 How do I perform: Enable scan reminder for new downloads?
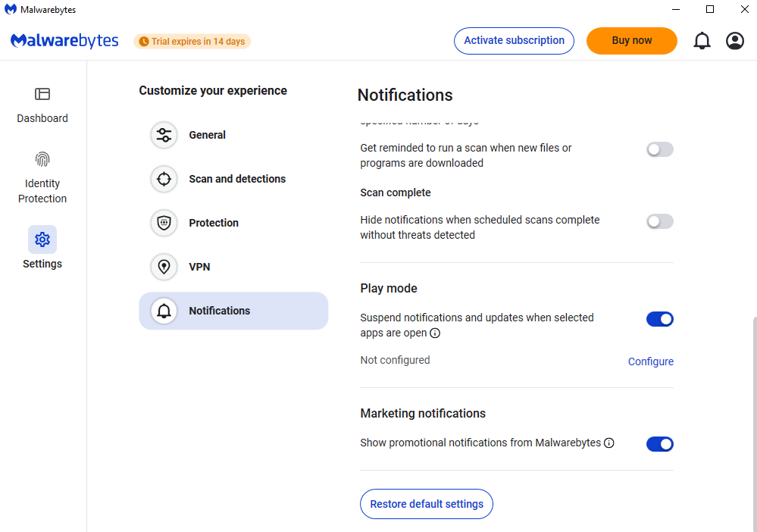(x=660, y=149)
